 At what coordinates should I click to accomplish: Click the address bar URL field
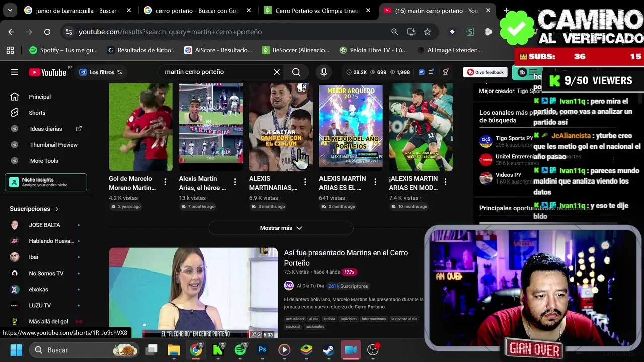tap(231, 32)
